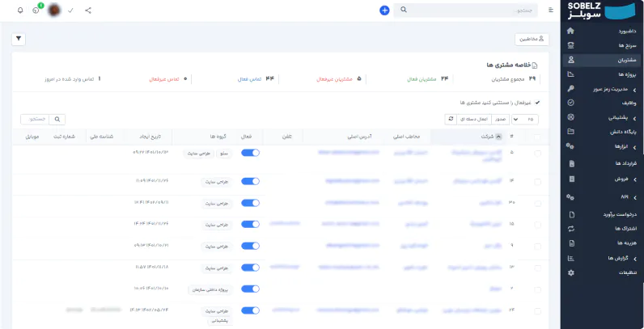Click the پشتیبانی group tag in row 24
The width and height of the screenshot is (644, 329).
pos(220,321)
